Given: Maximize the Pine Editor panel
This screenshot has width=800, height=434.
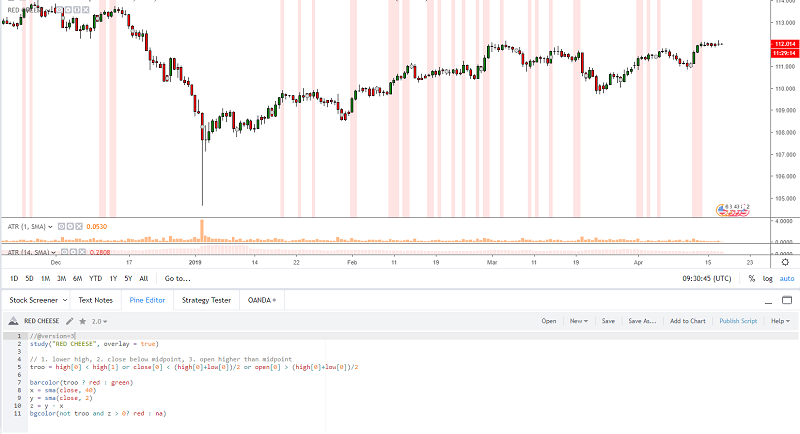Looking at the screenshot, I should [x=787, y=299].
